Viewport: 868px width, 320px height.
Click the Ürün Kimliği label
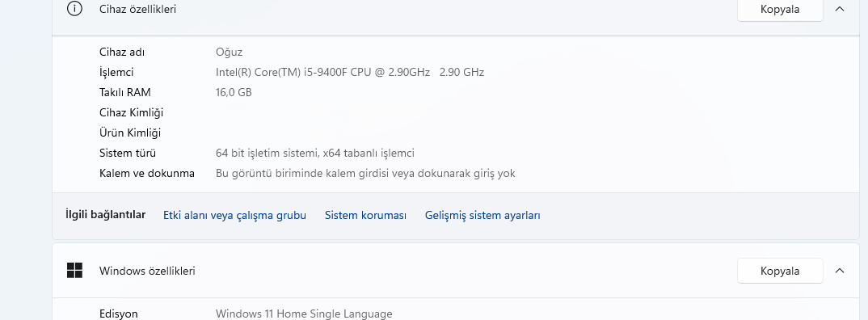130,133
